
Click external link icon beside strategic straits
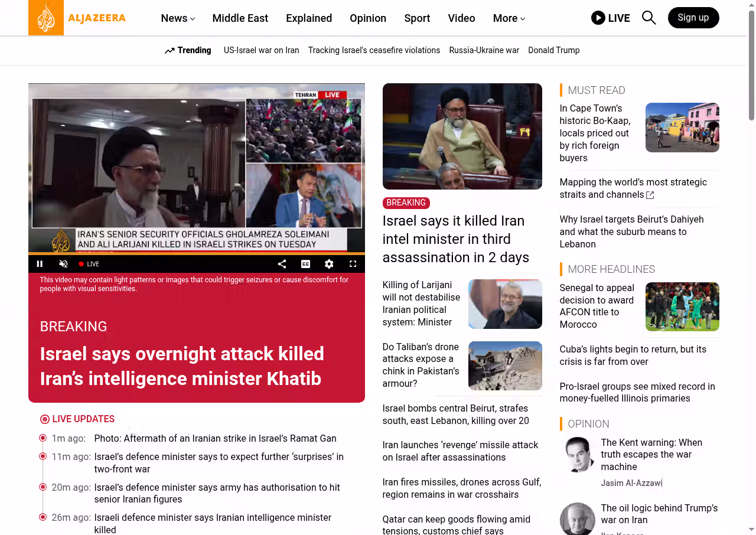pyautogui.click(x=650, y=195)
